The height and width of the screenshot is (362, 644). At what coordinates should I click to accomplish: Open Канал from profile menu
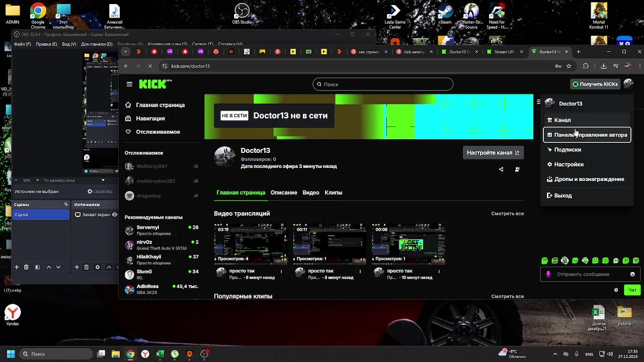click(x=587, y=120)
